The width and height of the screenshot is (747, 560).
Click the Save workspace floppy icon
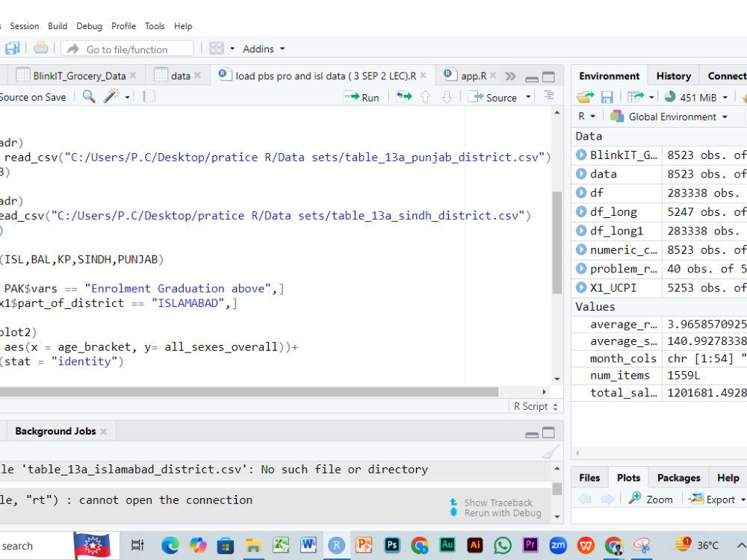click(x=607, y=97)
